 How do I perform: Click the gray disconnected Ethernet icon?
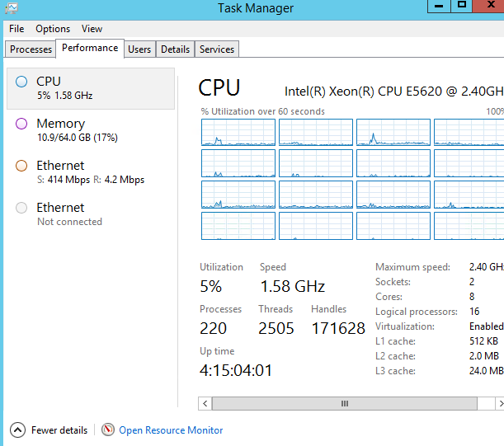coord(21,208)
